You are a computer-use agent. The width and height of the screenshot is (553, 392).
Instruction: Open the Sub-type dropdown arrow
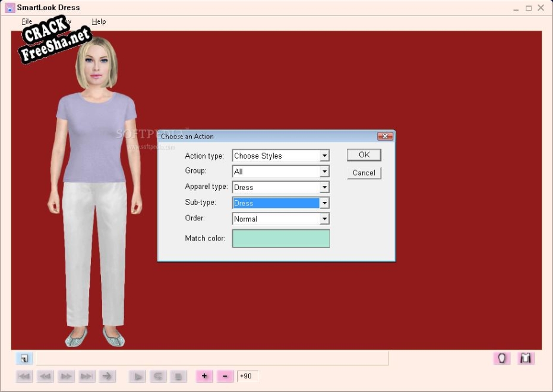(x=324, y=203)
